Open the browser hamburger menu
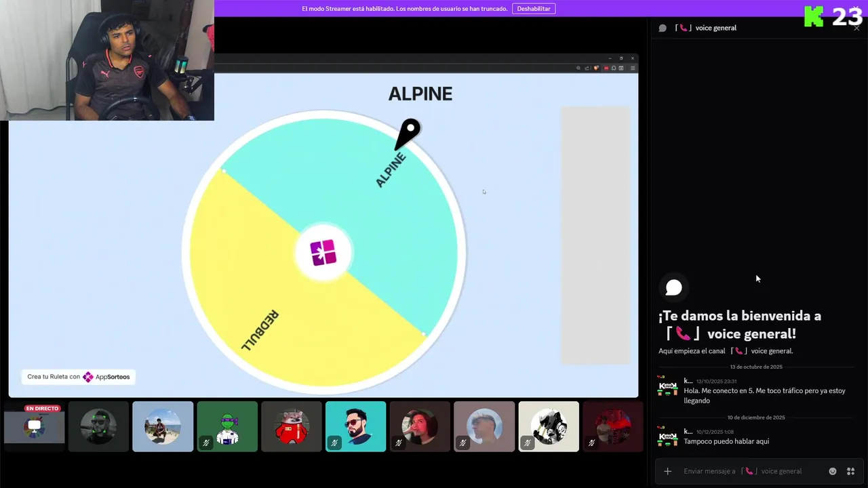The image size is (868, 488). click(x=633, y=68)
